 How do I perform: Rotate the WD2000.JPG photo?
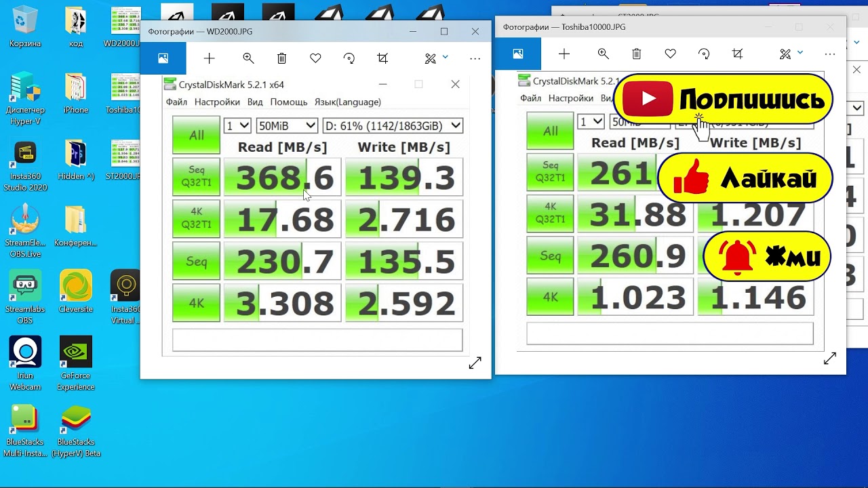(349, 58)
